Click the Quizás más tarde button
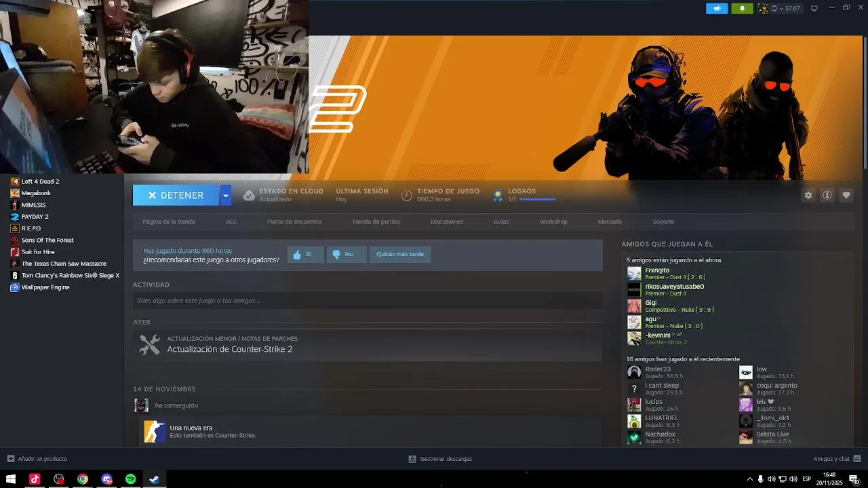This screenshot has height=488, width=868. coord(400,254)
